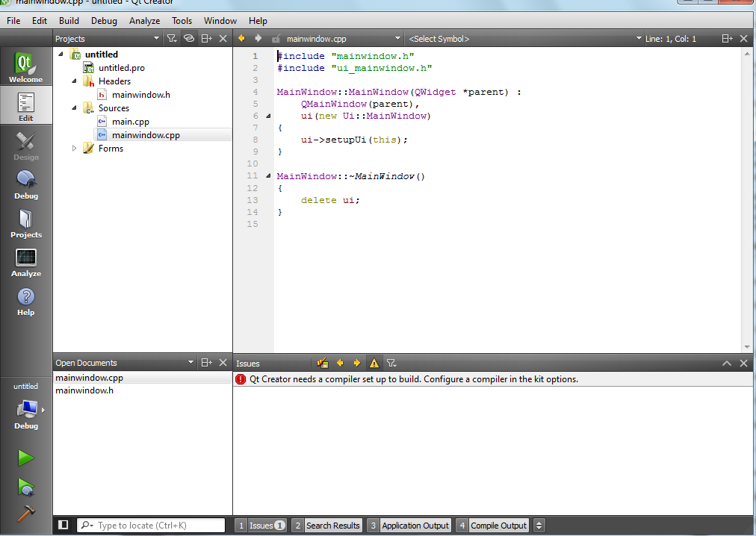Viewport: 756px width, 536px height.
Task: Select mainwindow.h in project tree
Action: [x=140, y=95]
